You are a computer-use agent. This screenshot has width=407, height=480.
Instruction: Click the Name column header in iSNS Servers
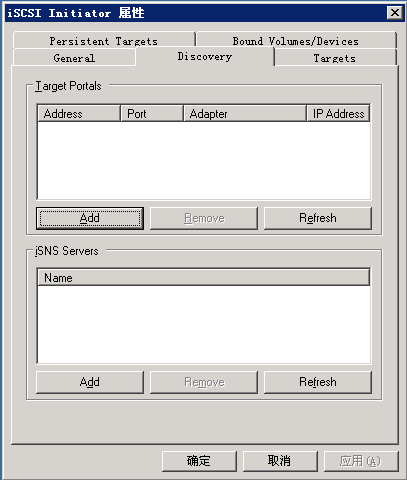pos(204,277)
